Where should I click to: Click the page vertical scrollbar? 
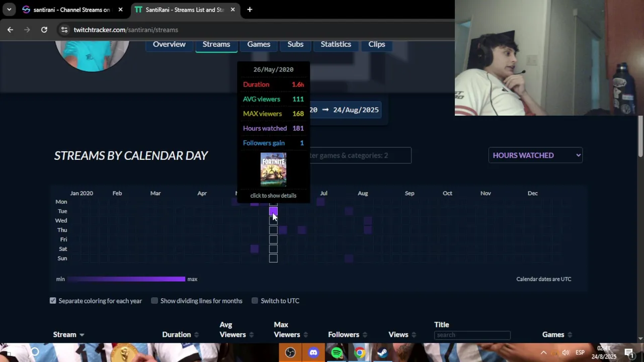click(x=640, y=136)
